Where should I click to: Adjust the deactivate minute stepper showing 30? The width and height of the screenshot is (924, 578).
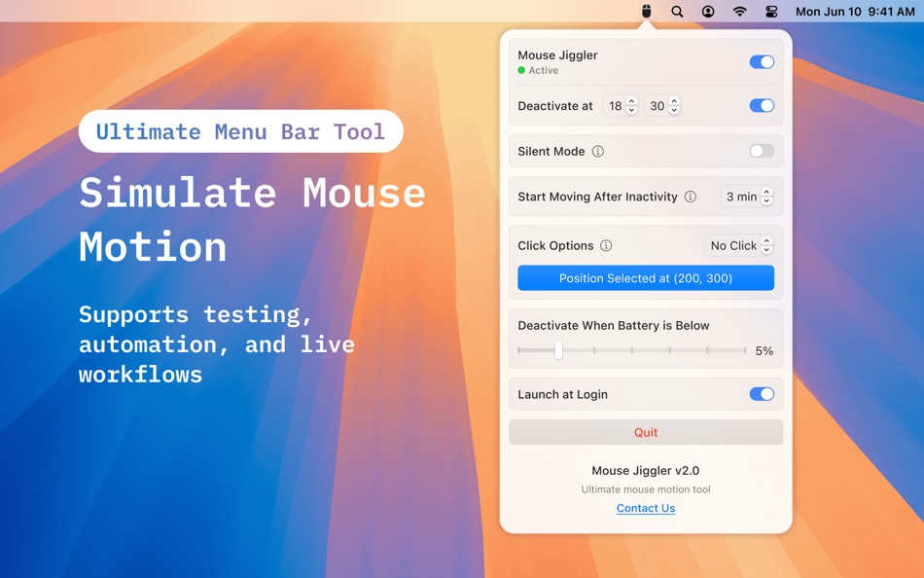[x=674, y=105]
